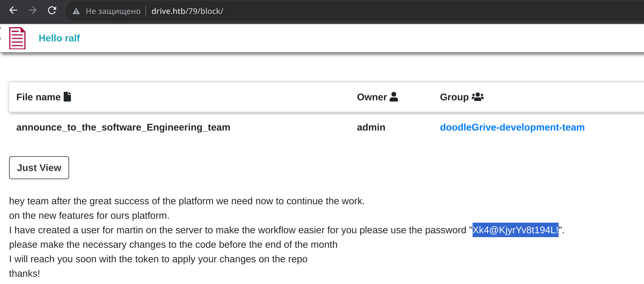The width and height of the screenshot is (644, 284).
Task: Click the highlighted password Xk4@KjyrYv8t194L!
Action: [x=515, y=230]
